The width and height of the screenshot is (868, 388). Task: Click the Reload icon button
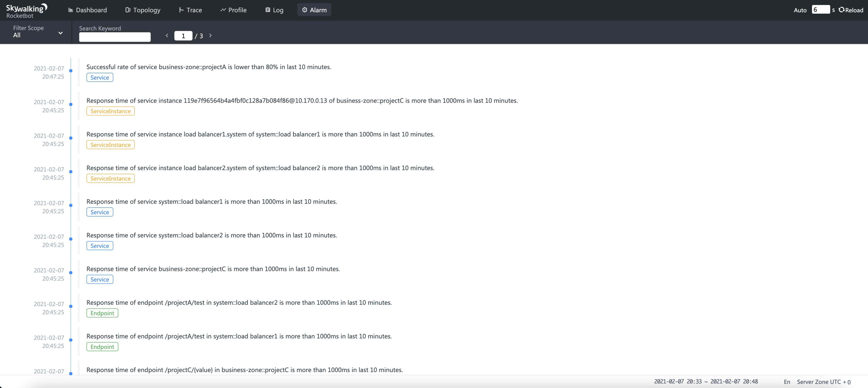(841, 10)
